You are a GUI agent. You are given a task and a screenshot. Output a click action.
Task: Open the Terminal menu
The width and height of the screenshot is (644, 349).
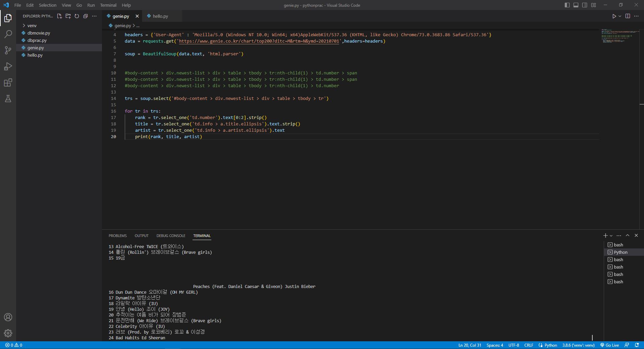[108, 5]
